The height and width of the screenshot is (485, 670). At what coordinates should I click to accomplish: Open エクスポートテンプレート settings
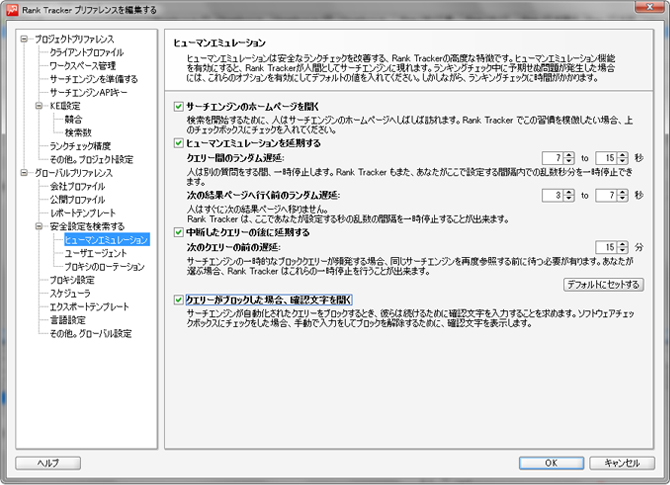coord(89,306)
